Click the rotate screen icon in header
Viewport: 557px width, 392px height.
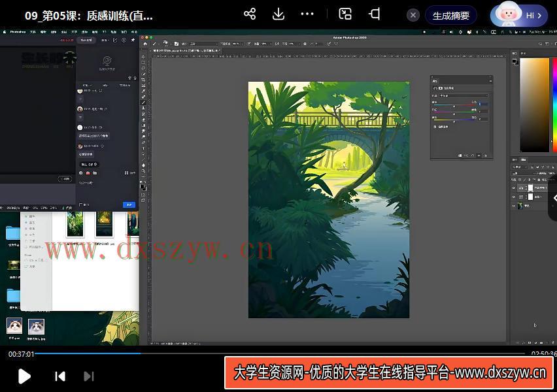(x=374, y=14)
